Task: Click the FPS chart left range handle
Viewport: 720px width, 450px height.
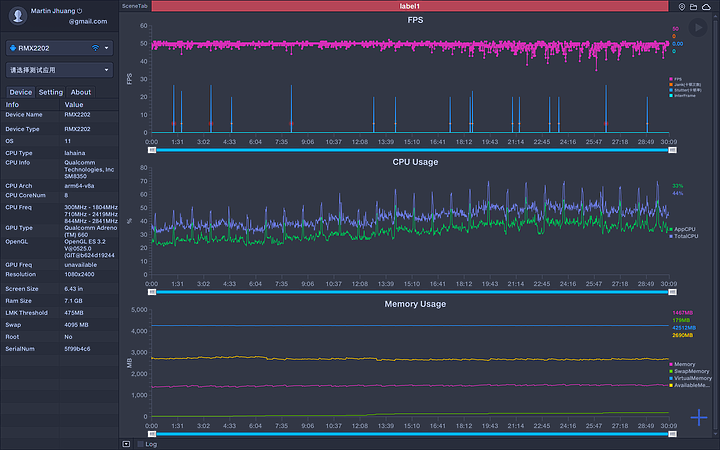Action: 152,150
